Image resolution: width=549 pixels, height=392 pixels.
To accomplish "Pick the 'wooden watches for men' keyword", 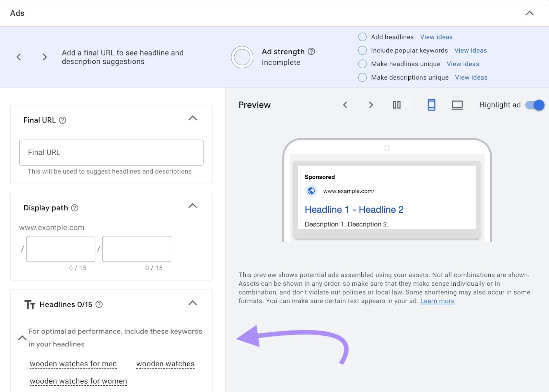I will (x=73, y=364).
